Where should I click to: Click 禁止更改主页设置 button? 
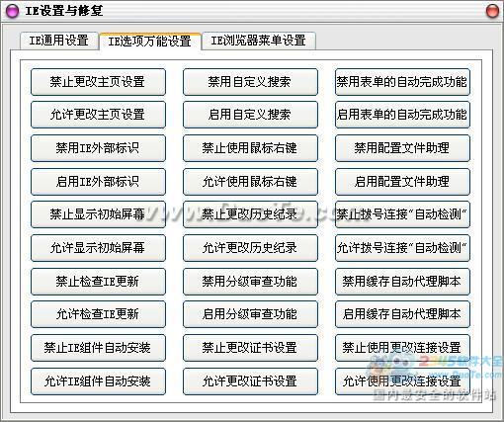(x=98, y=82)
